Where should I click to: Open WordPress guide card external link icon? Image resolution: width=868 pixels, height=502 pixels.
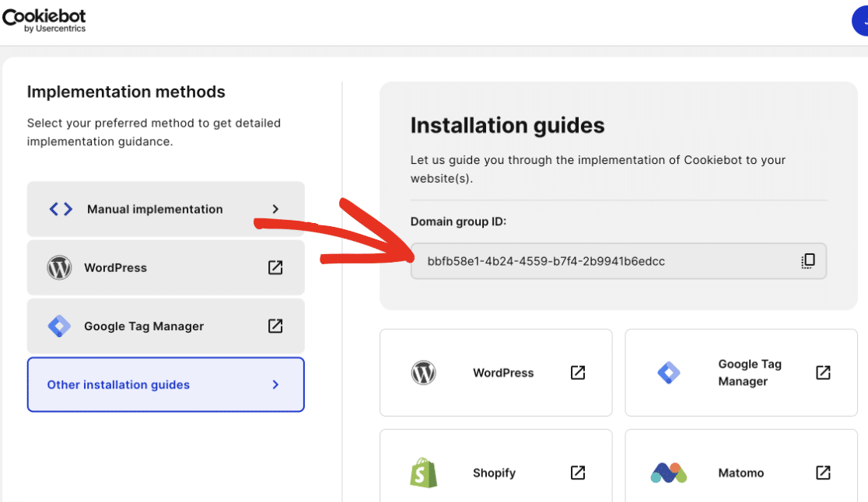(x=577, y=373)
